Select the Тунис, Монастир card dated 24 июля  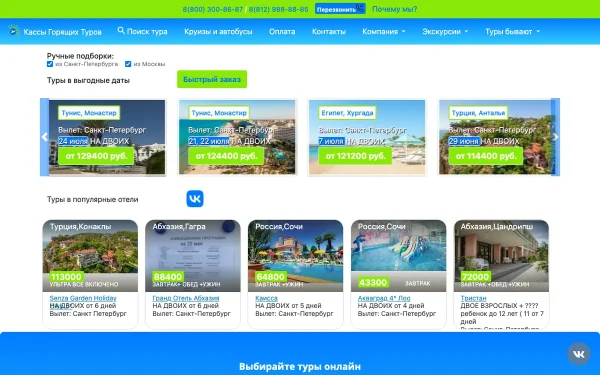tap(107, 137)
